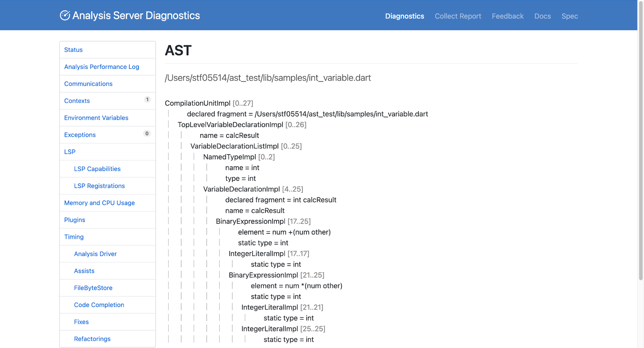Open the Communications sidebar item
Screen dimensions: 644x348
tap(88, 84)
